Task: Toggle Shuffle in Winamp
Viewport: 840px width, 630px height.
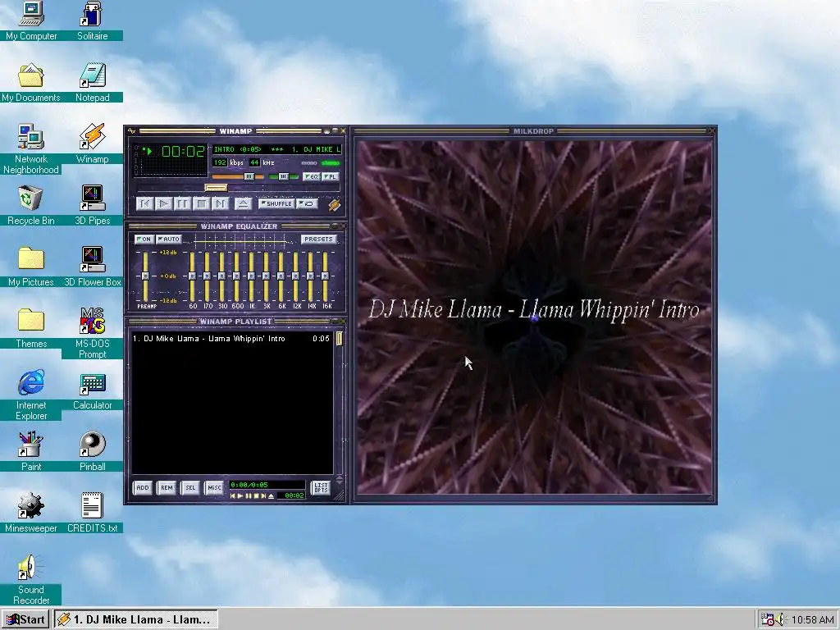Action: (276, 203)
